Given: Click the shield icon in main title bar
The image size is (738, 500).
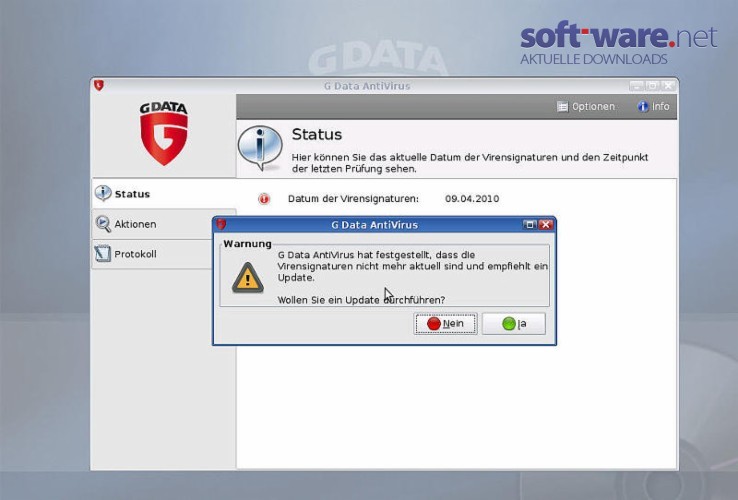Looking at the screenshot, I should (99, 86).
